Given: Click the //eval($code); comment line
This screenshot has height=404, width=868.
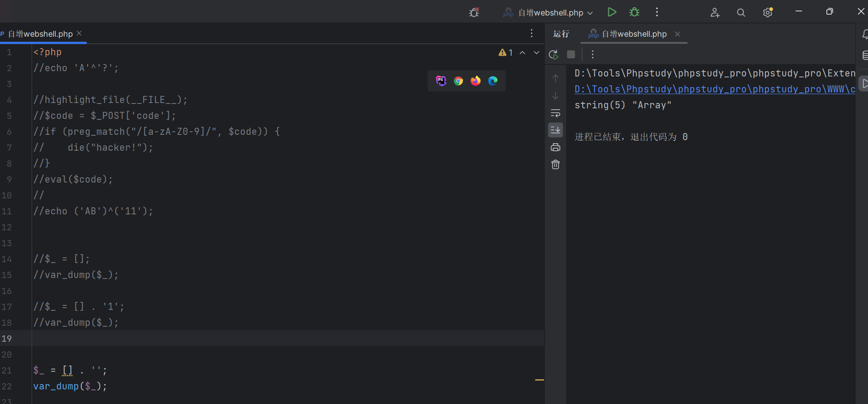Looking at the screenshot, I should pos(73,179).
